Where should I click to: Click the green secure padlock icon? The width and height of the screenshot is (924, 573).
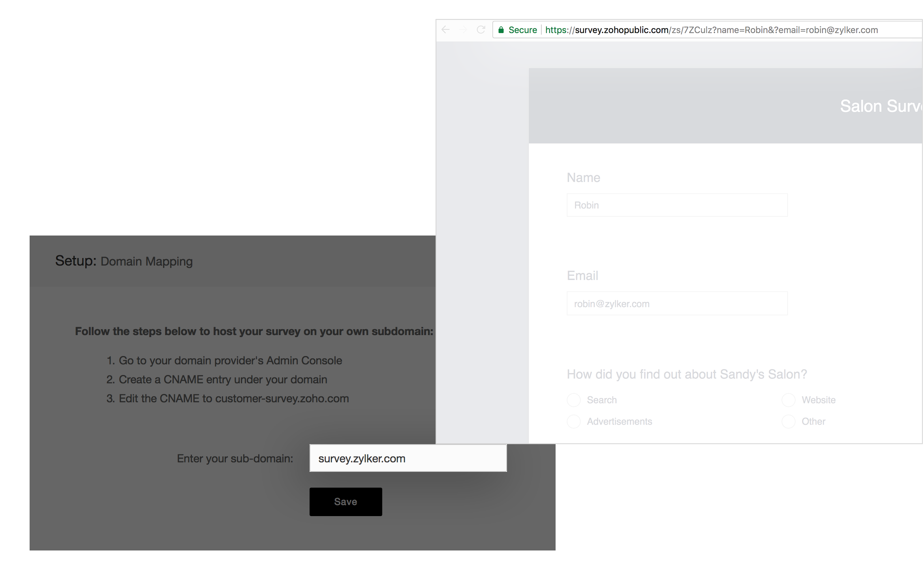pyautogui.click(x=501, y=30)
